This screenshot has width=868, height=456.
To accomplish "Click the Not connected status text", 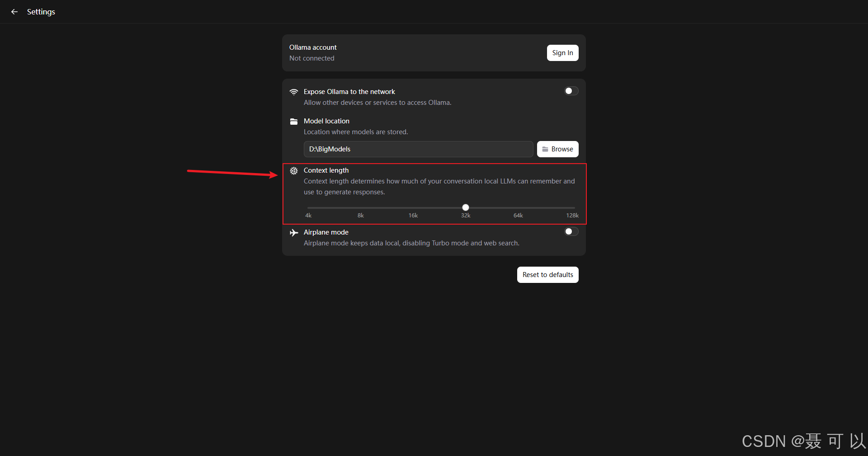I will (x=312, y=58).
